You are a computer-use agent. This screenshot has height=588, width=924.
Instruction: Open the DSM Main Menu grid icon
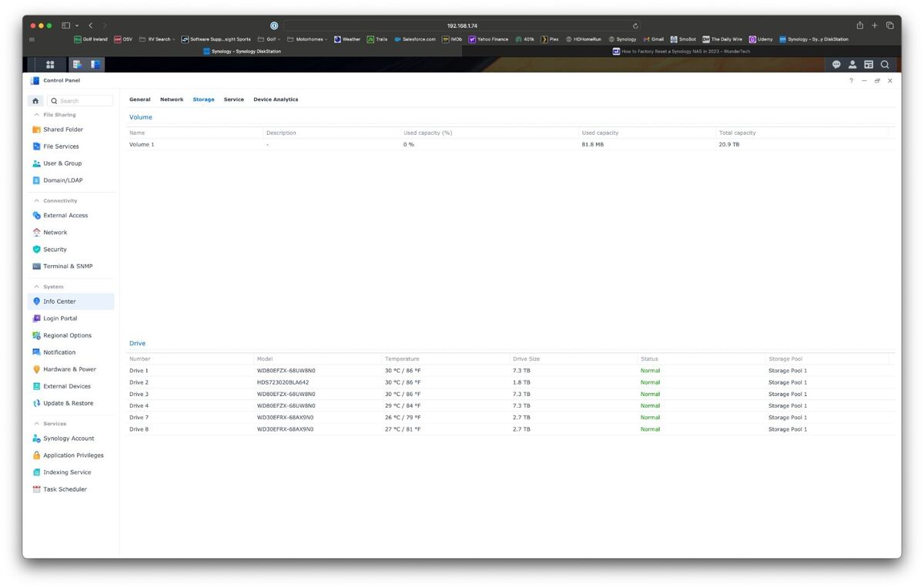point(50,65)
